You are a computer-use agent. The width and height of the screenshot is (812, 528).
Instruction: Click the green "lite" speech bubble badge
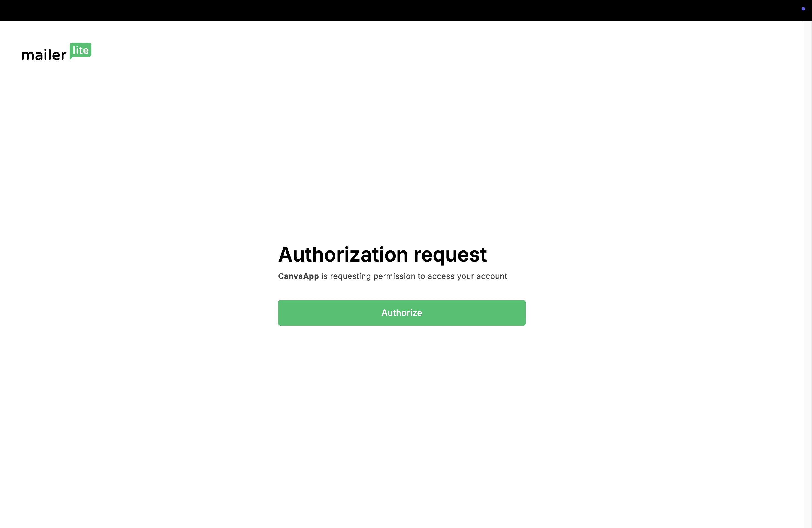[81, 51]
